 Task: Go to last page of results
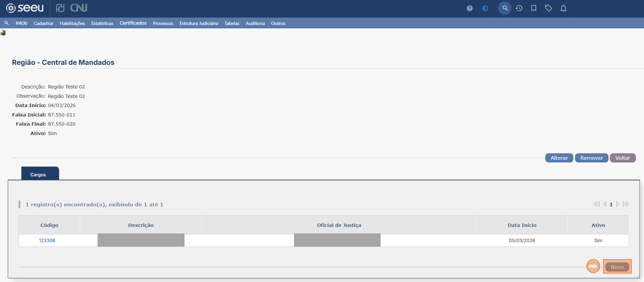pos(626,204)
